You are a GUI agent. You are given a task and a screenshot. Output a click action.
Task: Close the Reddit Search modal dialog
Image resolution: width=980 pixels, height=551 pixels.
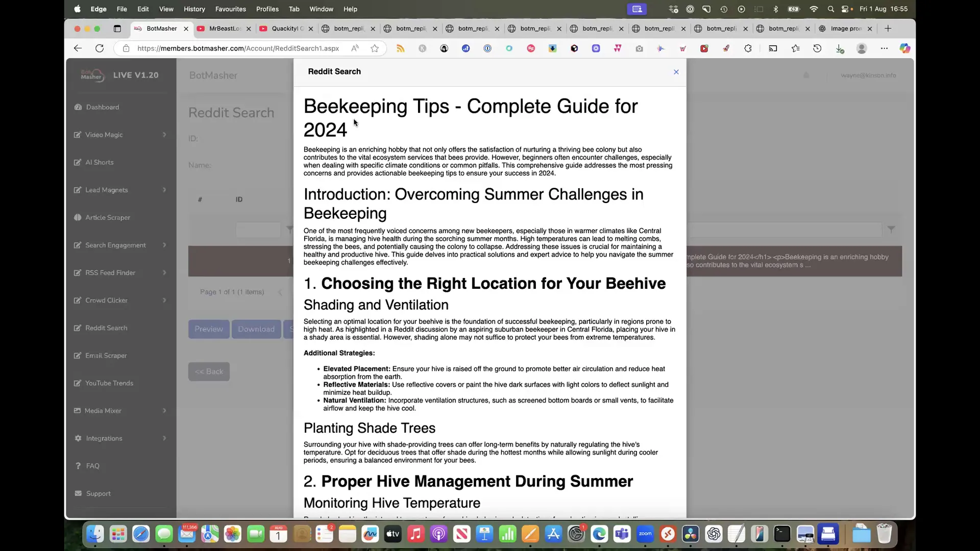(x=676, y=72)
